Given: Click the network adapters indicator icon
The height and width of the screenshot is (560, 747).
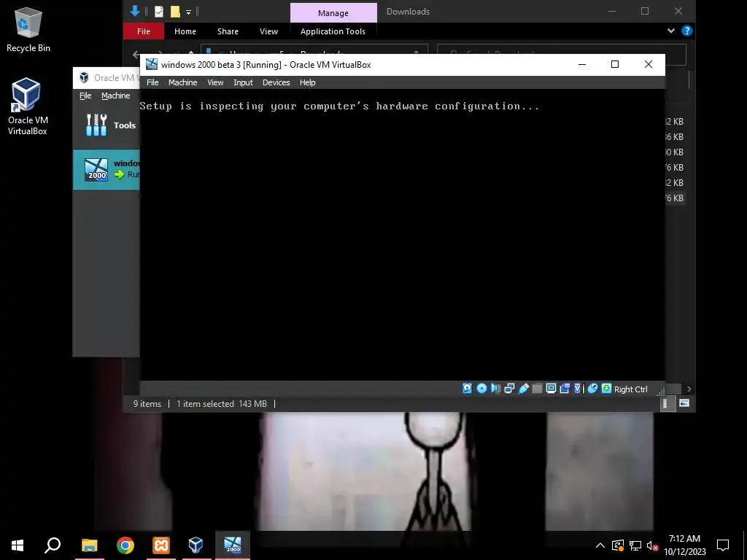Looking at the screenshot, I should (509, 389).
